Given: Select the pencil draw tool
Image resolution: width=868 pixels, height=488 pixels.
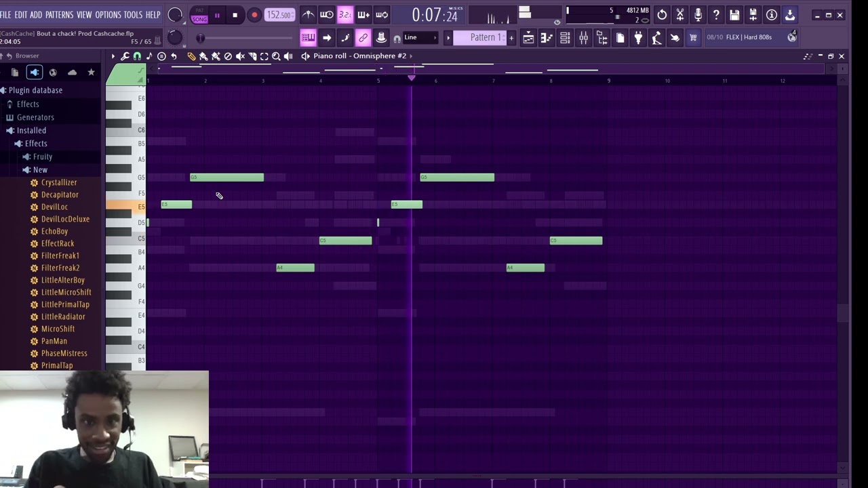Looking at the screenshot, I should pos(191,56).
